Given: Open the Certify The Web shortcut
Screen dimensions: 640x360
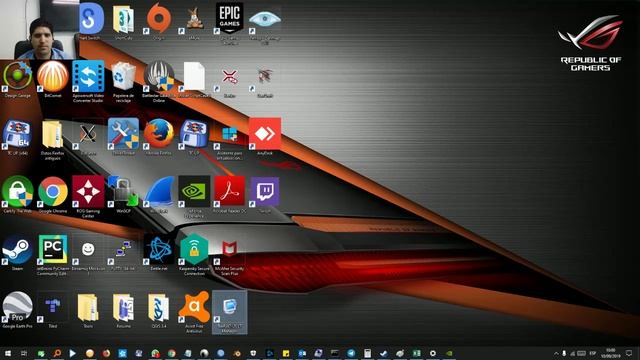Looking at the screenshot, I should point(17,192).
